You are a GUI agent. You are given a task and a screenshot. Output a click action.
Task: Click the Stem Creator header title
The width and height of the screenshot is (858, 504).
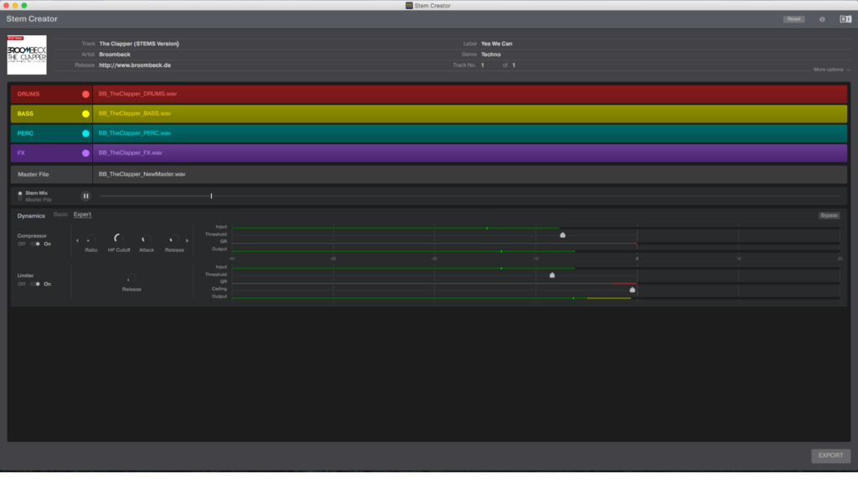pyautogui.click(x=32, y=18)
